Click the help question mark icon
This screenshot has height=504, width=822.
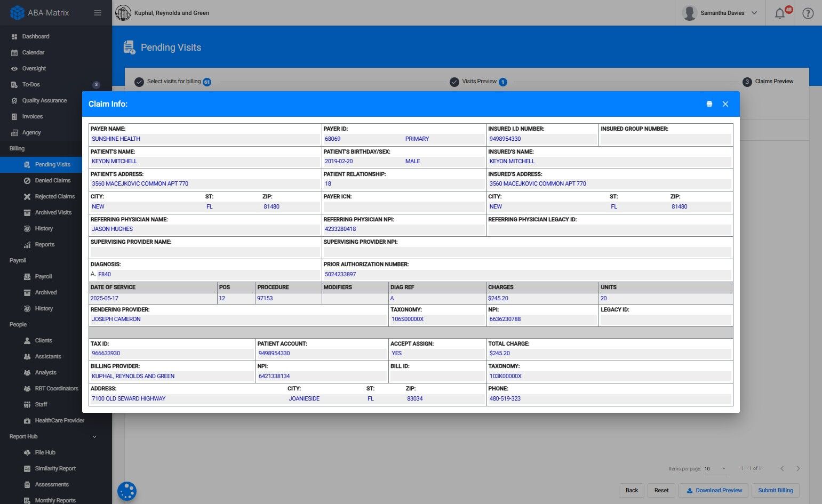tap(808, 13)
